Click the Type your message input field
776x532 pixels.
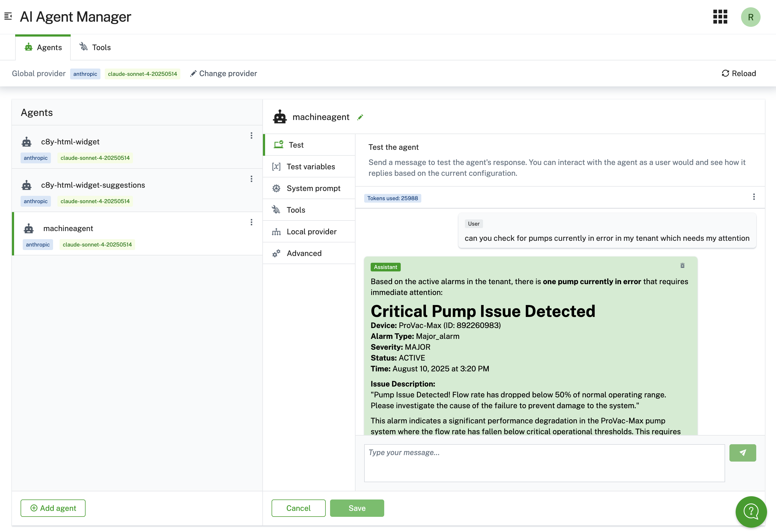tap(544, 463)
